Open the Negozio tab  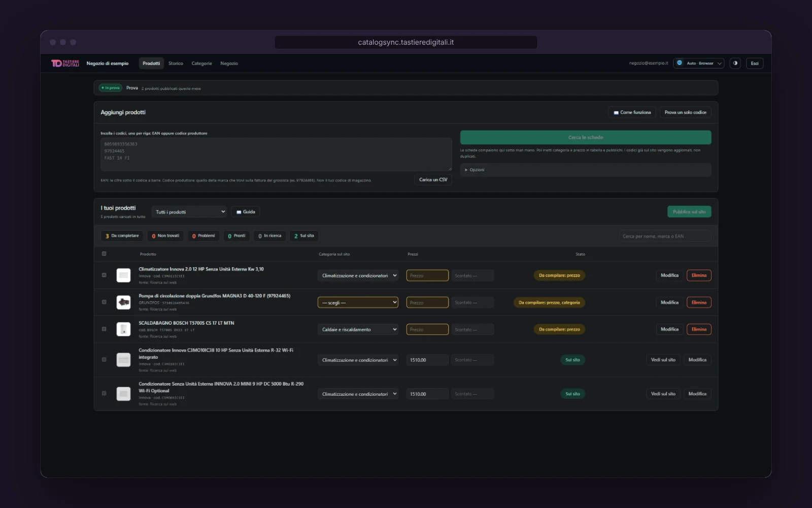[229, 63]
